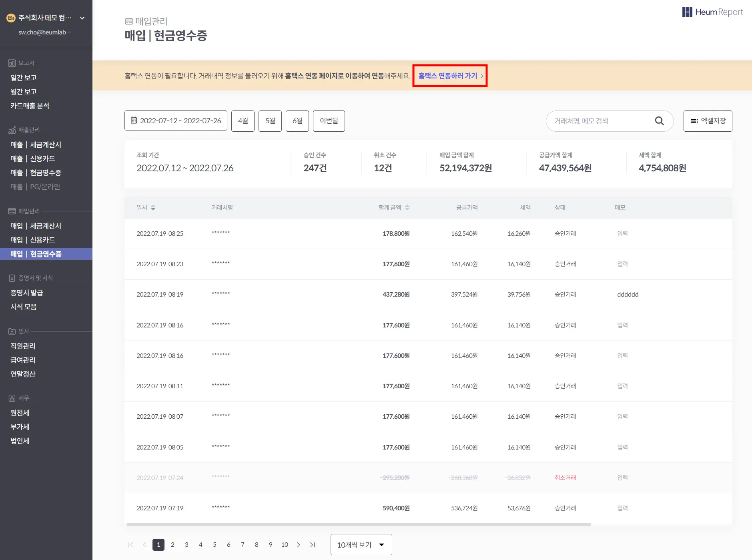The width and height of the screenshot is (752, 560).
Task: Filter by 6월 button
Action: 297,121
